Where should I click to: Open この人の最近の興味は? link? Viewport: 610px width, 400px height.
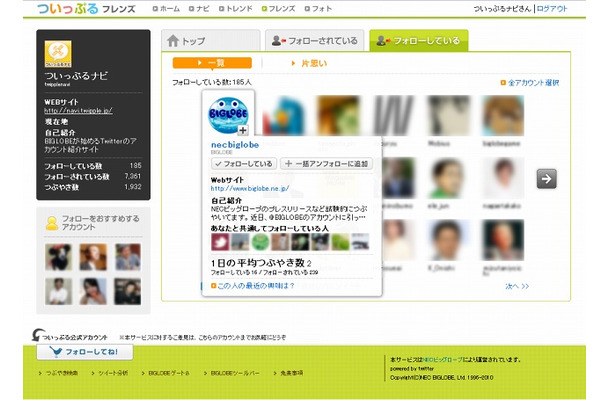click(253, 286)
